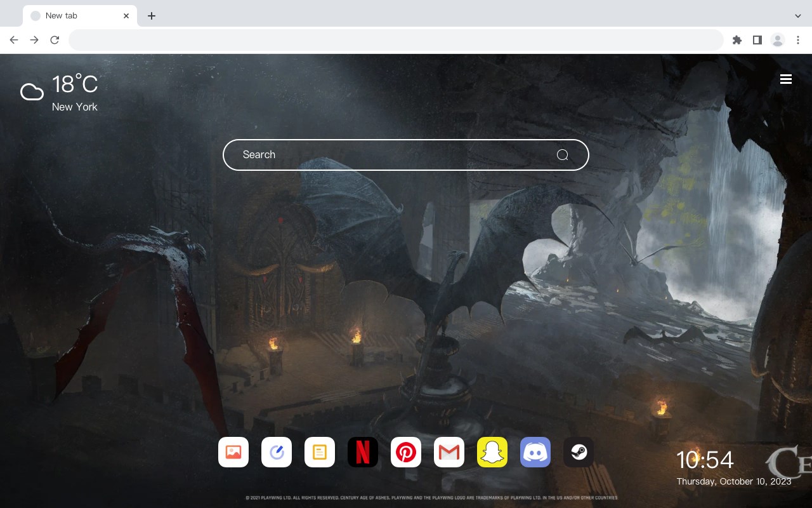Open a new tab with plus button
The width and height of the screenshot is (812, 508).
(151, 16)
